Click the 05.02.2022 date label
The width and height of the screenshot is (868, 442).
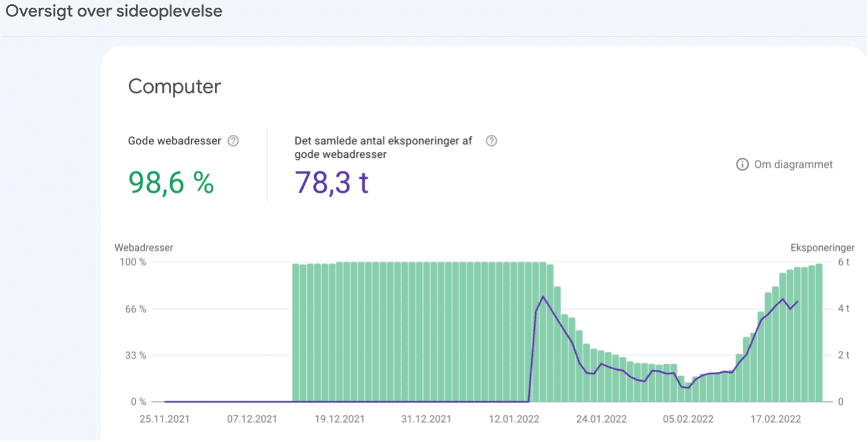click(689, 420)
